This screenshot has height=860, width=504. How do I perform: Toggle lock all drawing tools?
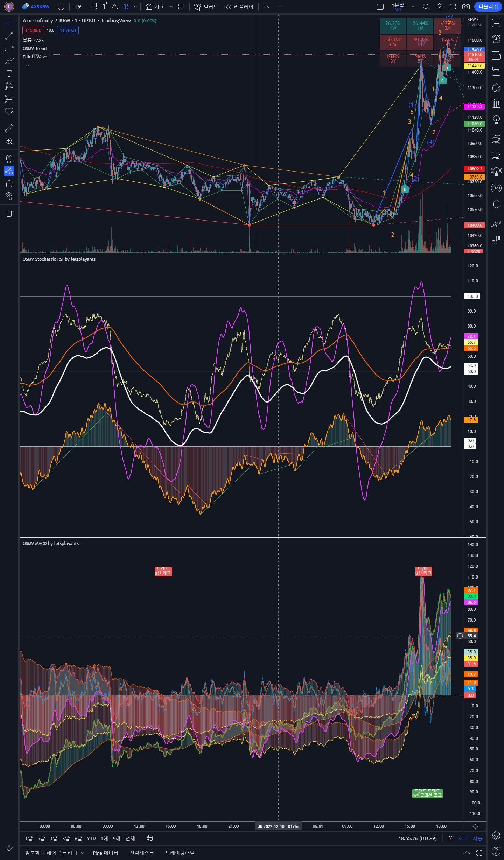(9, 183)
